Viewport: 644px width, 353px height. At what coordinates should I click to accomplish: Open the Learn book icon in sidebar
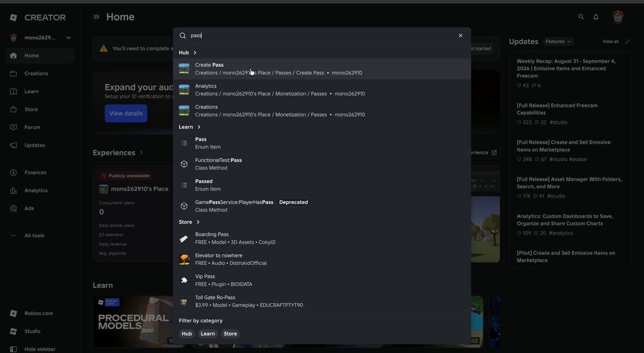point(14,91)
